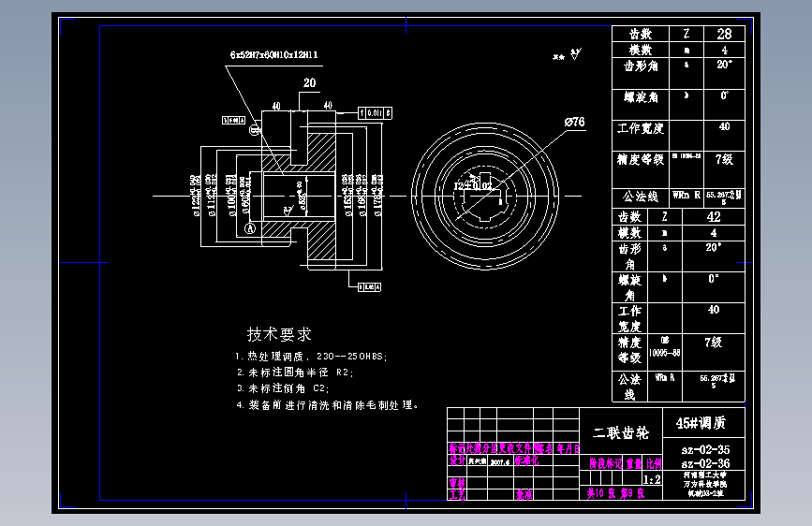Viewport: 812px width, 526px height.
Task: Select the dimension 20 above the gear section
Action: click(310, 83)
